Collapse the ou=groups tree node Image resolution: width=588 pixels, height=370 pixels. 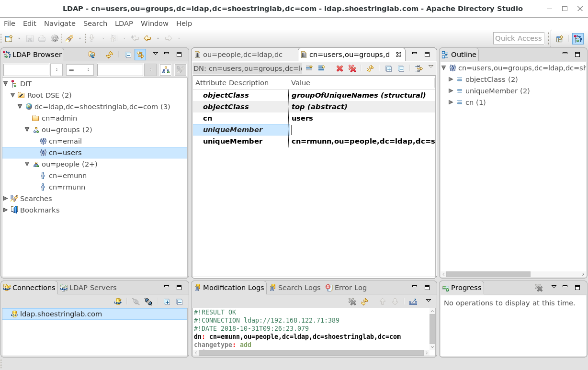click(27, 130)
